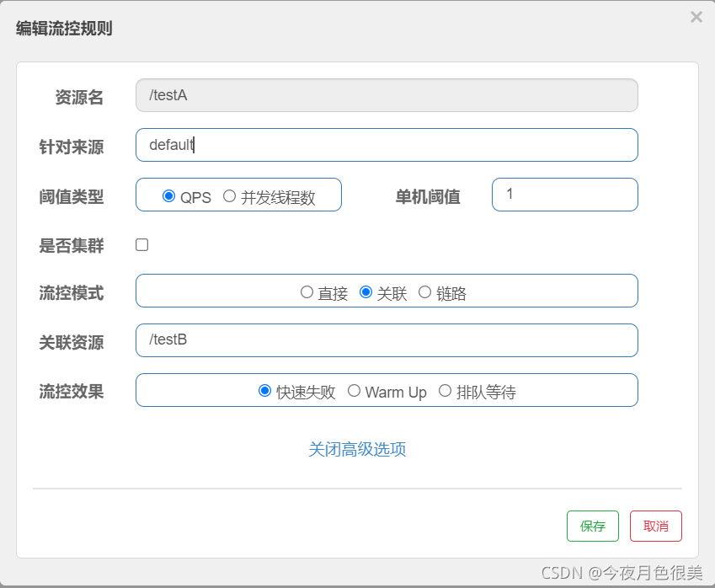Click the green 保存 save button
715x588 pixels.
[592, 526]
